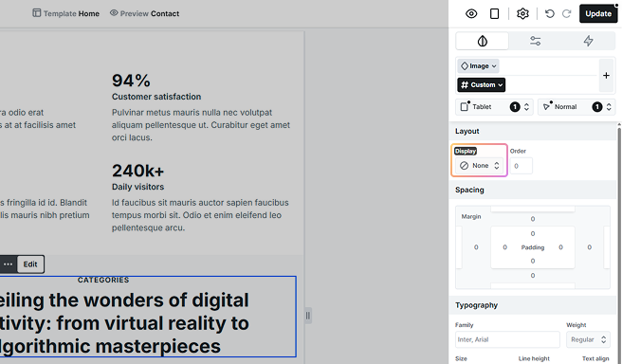Click the Order input field

tap(521, 166)
